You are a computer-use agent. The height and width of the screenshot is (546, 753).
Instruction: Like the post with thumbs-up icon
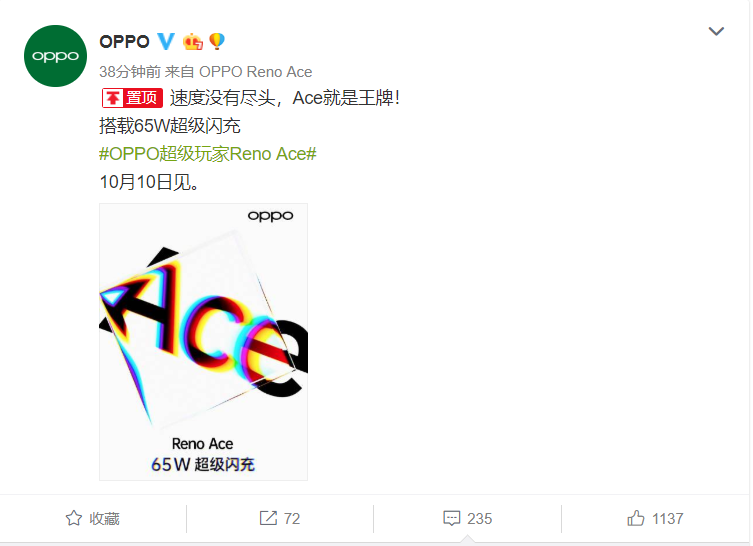pos(636,518)
